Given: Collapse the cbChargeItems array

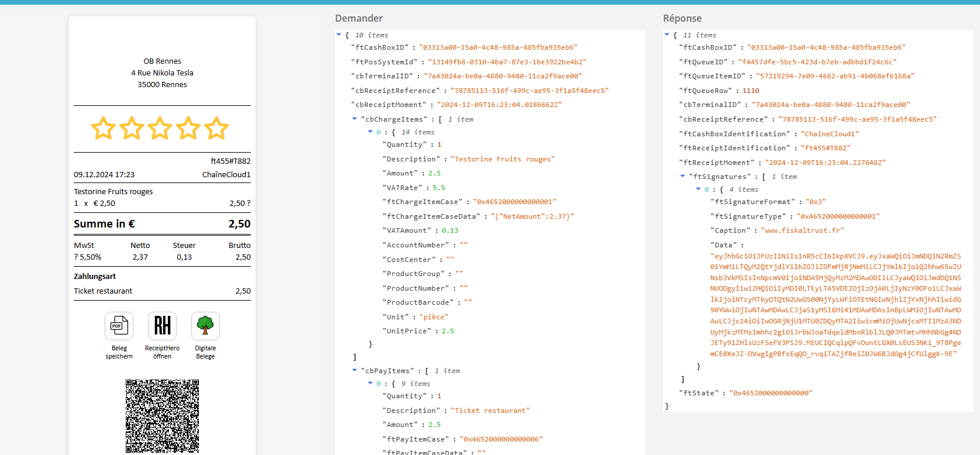Looking at the screenshot, I should (x=354, y=119).
